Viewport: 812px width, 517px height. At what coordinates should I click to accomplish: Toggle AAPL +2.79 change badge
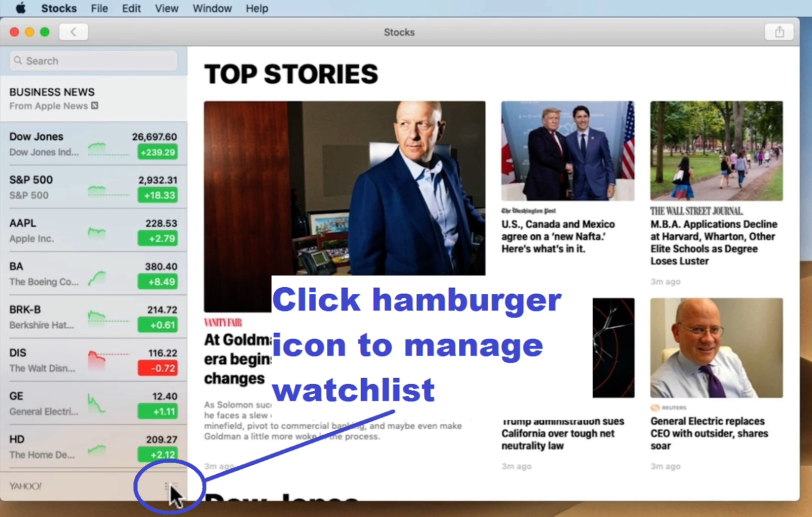pyautogui.click(x=158, y=238)
